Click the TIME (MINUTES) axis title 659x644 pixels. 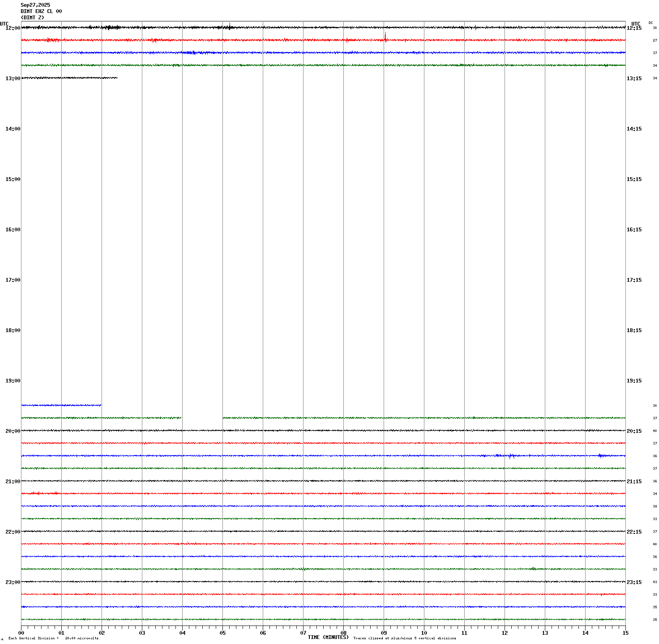328,637
